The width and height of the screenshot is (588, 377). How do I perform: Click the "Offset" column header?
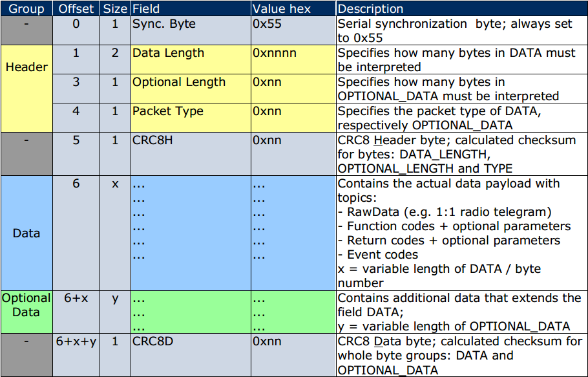coord(76,8)
